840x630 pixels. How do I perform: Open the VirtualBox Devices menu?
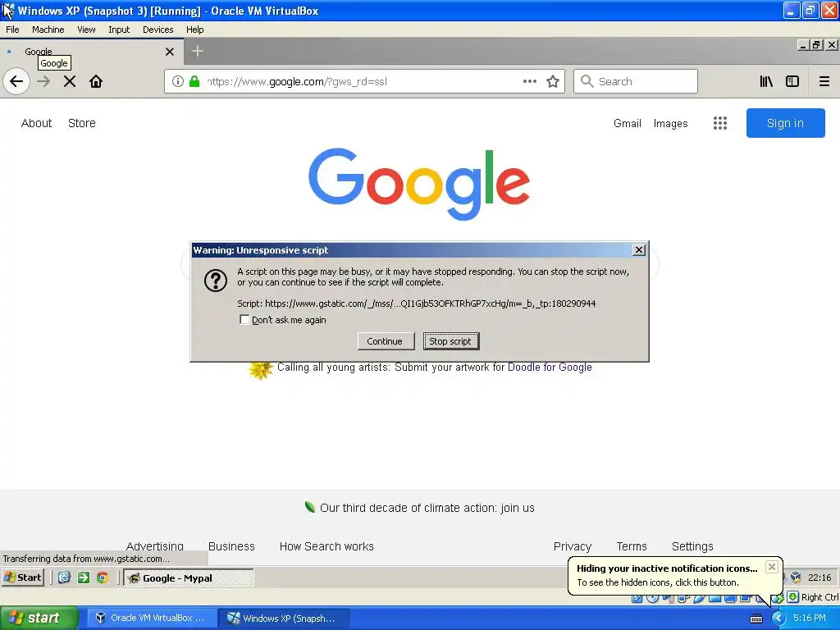[x=158, y=30]
